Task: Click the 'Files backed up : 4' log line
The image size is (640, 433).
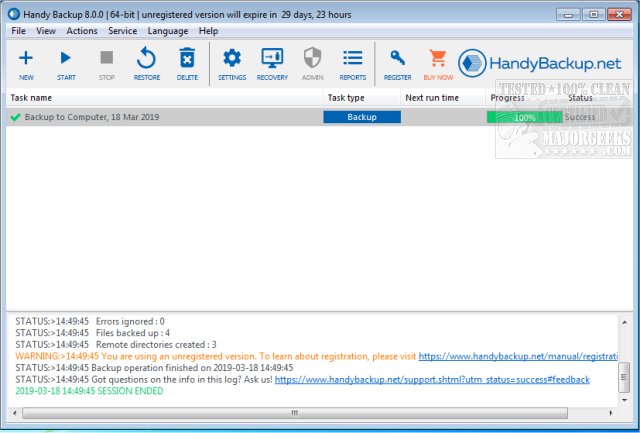Action: [x=93, y=333]
